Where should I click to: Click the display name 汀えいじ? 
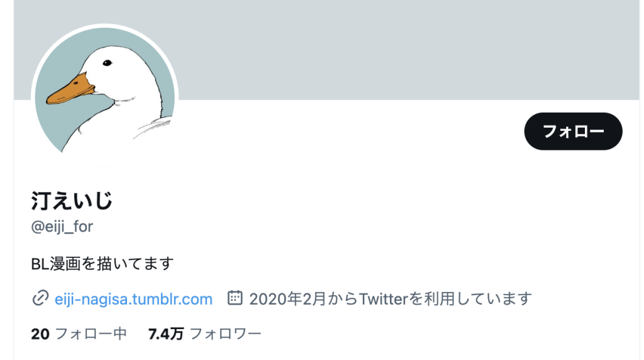[72, 201]
